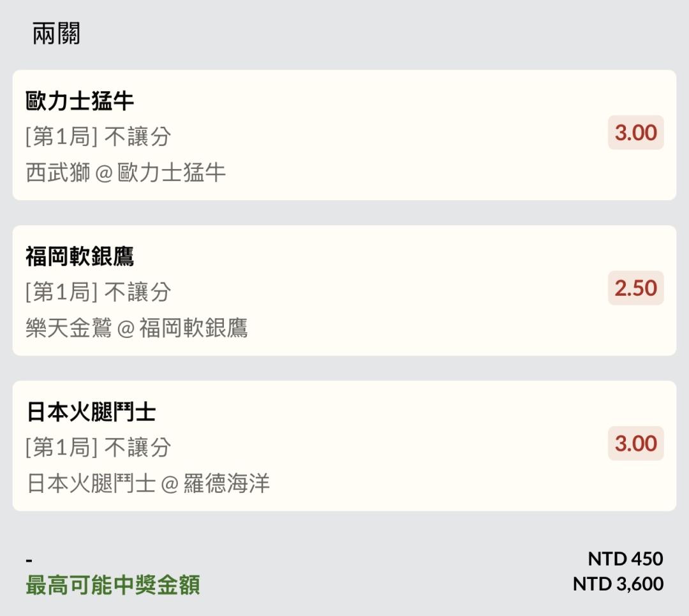The image size is (689, 616).
Task: Select the bold 歐力士猛牛 pick title
Action: 80,101
